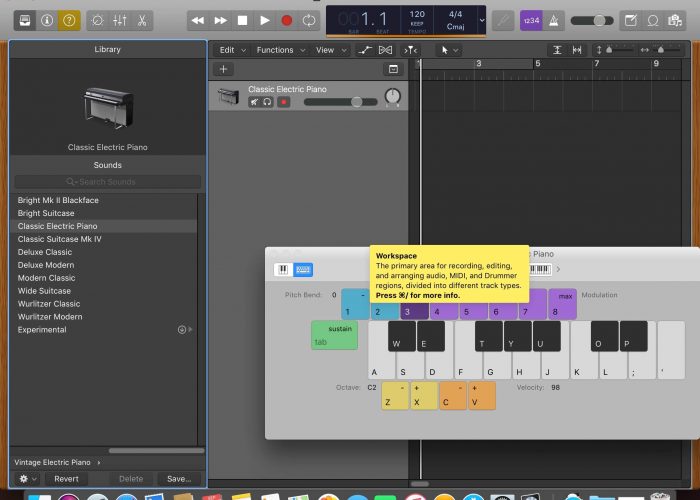Select Deluxe Classic sound
Viewport: 700px width, 500px height.
click(x=103, y=252)
